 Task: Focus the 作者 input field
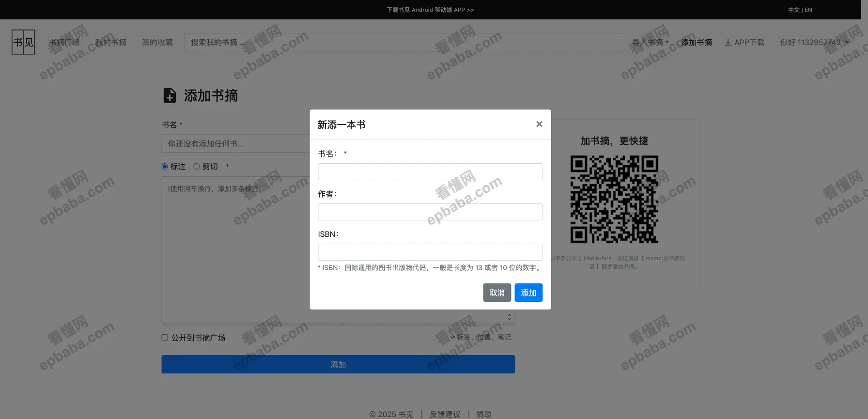pyautogui.click(x=430, y=212)
